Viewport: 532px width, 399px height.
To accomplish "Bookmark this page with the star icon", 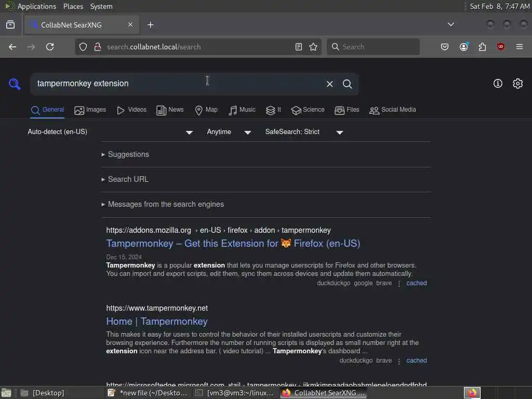I will [x=313, y=47].
